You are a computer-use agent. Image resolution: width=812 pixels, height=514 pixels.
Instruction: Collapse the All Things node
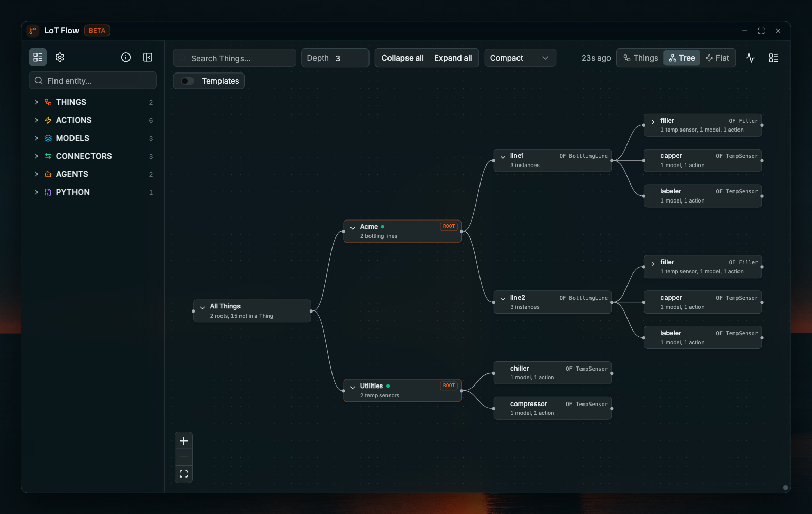[202, 307]
